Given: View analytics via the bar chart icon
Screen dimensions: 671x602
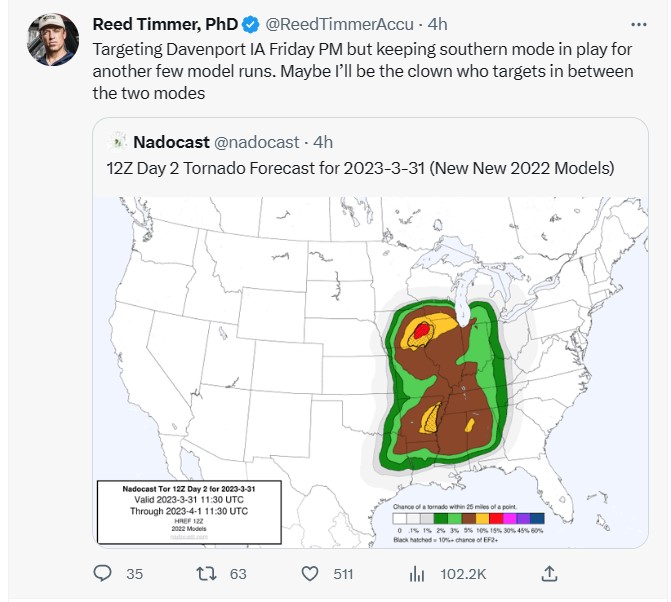Looking at the screenshot, I should (x=417, y=574).
